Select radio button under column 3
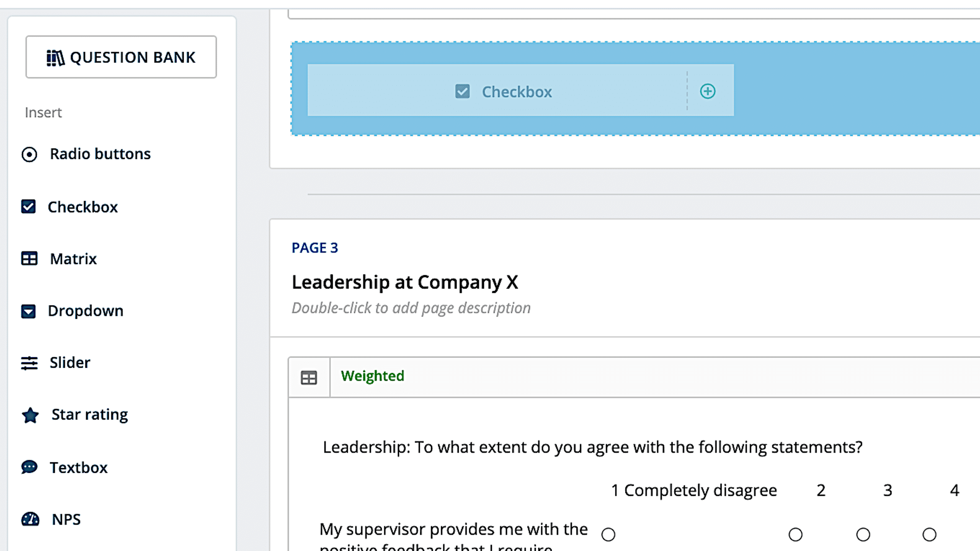This screenshot has height=551, width=980. (x=863, y=535)
